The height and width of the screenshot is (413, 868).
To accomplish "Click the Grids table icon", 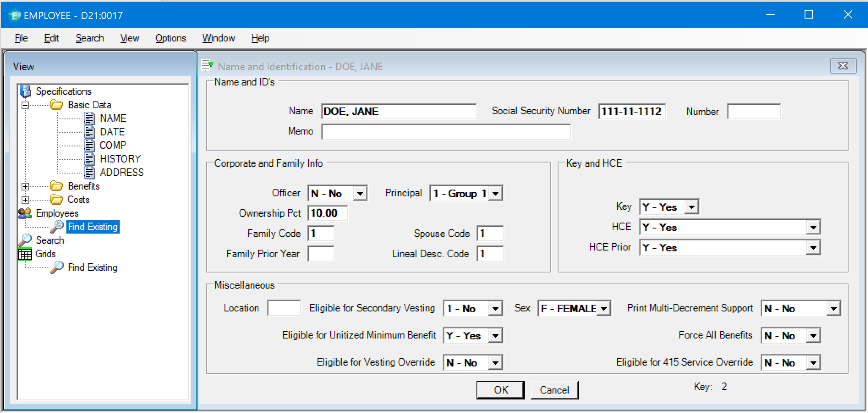I will [25, 253].
